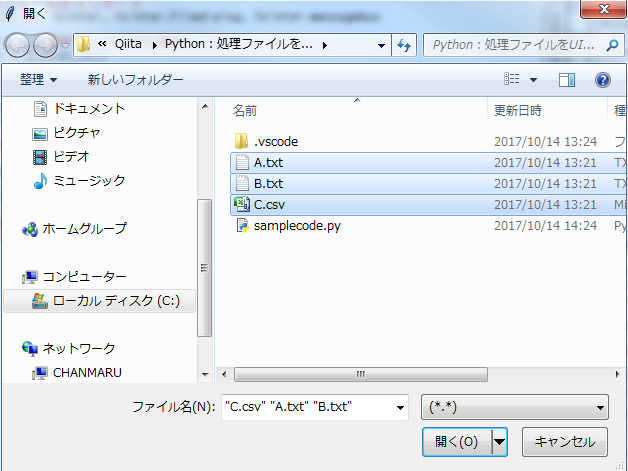Select the Python : 処理ファイルを... breadcrumb
This screenshot has height=471, width=628.
239,44
